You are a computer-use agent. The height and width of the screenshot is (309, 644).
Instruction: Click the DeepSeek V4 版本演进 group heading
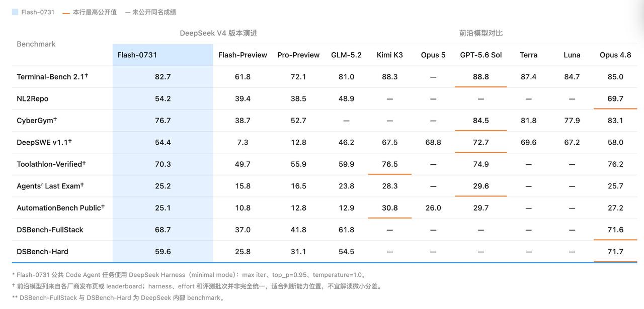(219, 33)
